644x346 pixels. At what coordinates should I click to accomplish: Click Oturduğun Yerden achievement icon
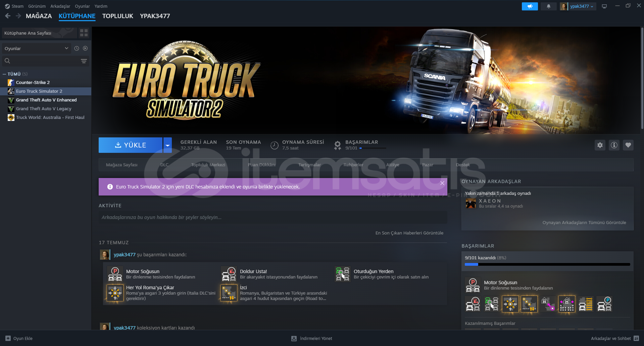point(343,274)
